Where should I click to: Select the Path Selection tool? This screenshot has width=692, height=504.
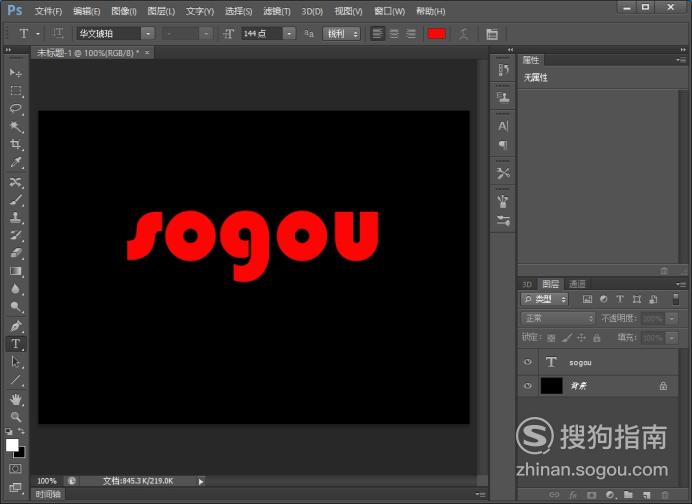click(16, 362)
